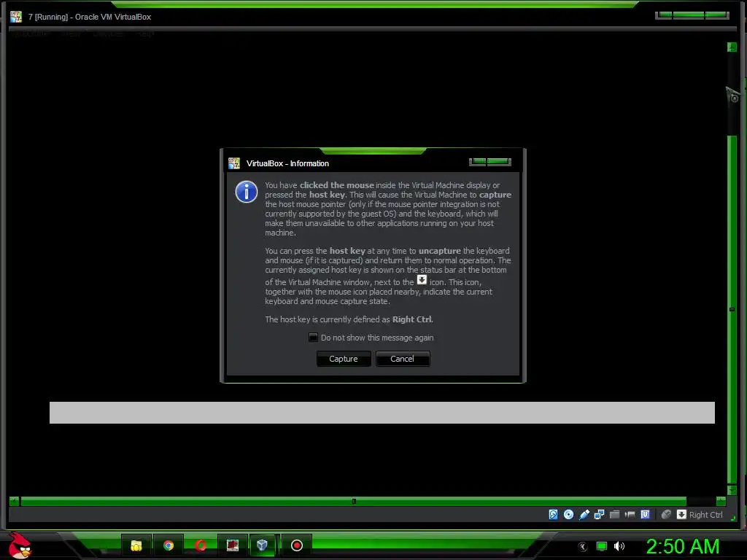The height and width of the screenshot is (560, 747).
Task: Open the Angry Bird start button
Action: point(19,545)
